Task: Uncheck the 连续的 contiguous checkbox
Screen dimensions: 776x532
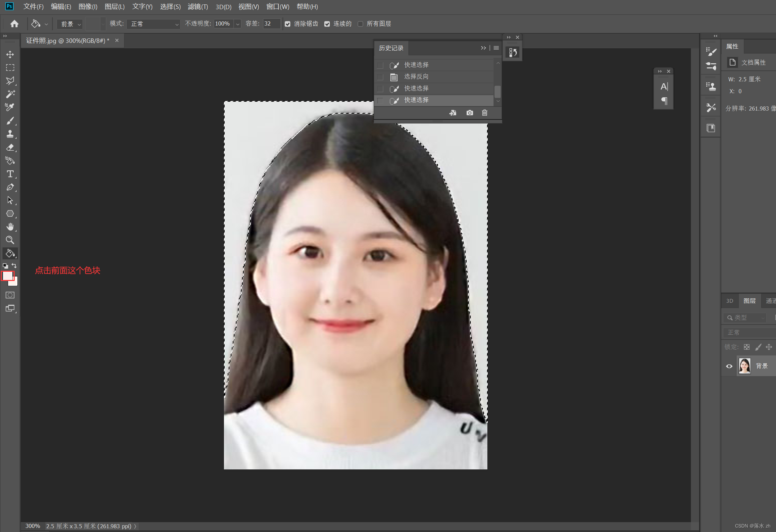Action: [x=327, y=24]
